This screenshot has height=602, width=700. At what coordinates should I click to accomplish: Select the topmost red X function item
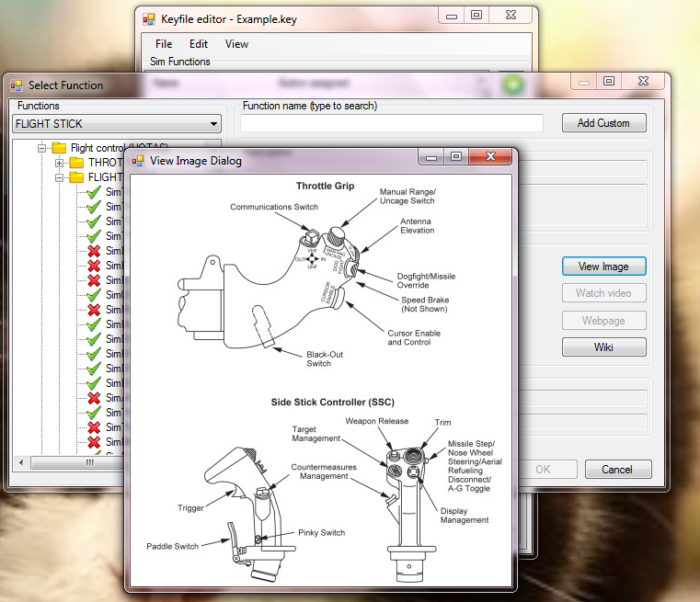point(93,251)
